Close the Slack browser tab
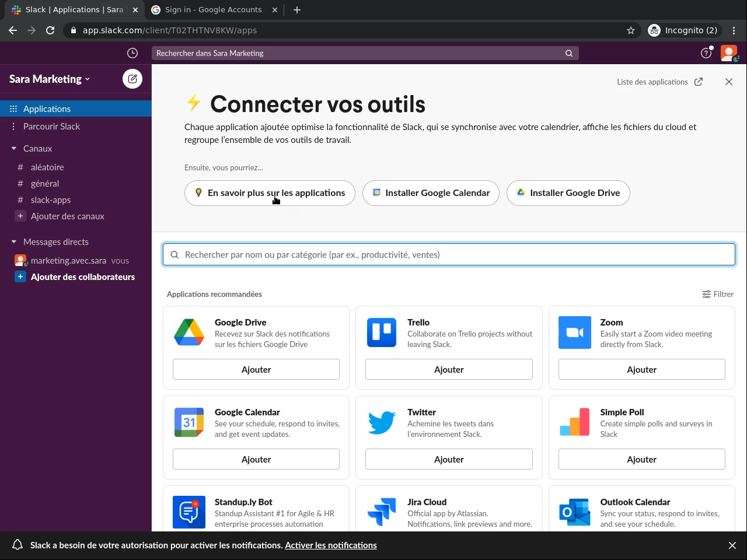The image size is (747, 560). click(135, 10)
